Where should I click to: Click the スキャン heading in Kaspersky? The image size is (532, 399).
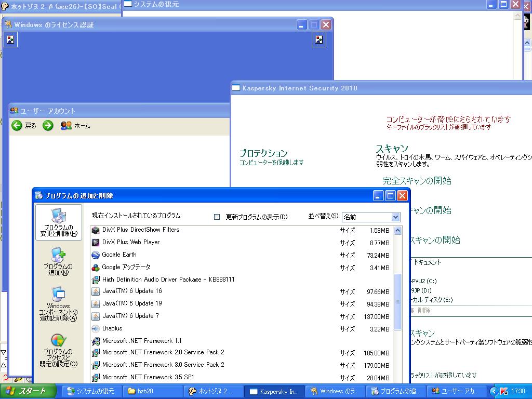[392, 149]
